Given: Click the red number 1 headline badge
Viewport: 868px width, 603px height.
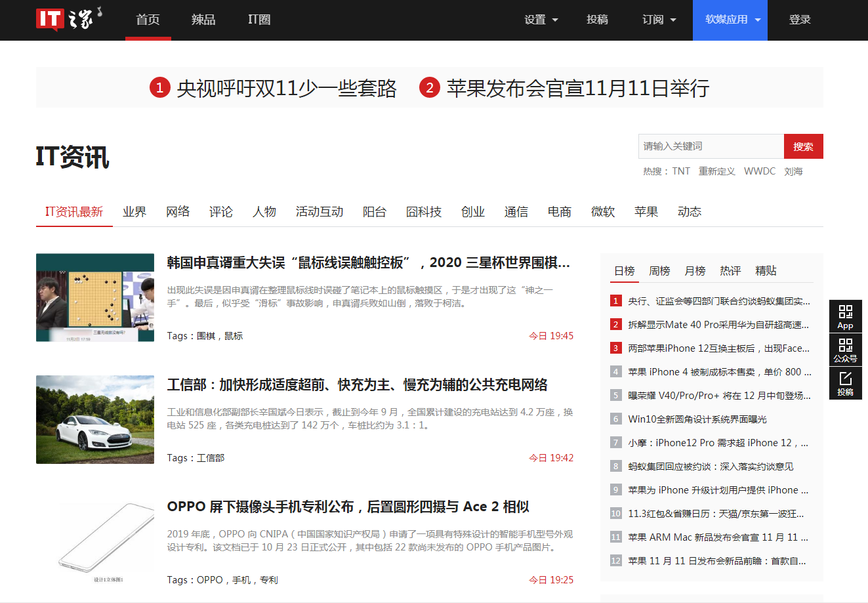Looking at the screenshot, I should [x=159, y=87].
